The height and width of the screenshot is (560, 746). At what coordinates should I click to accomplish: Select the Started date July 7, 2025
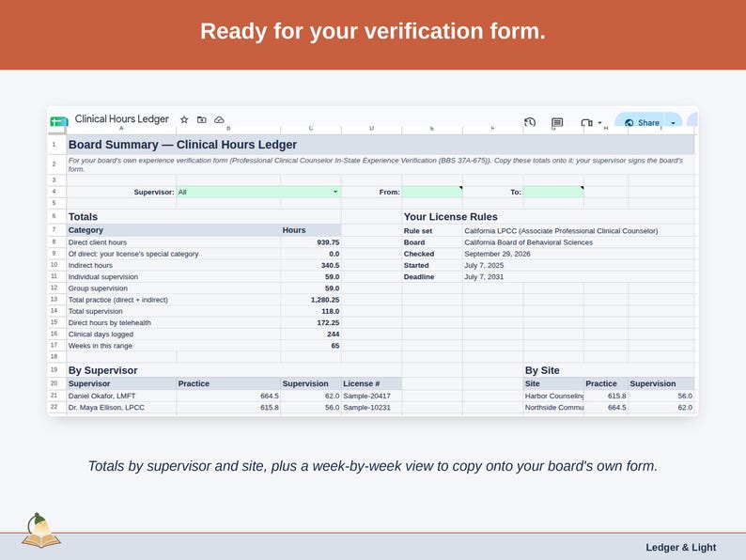tap(484, 265)
